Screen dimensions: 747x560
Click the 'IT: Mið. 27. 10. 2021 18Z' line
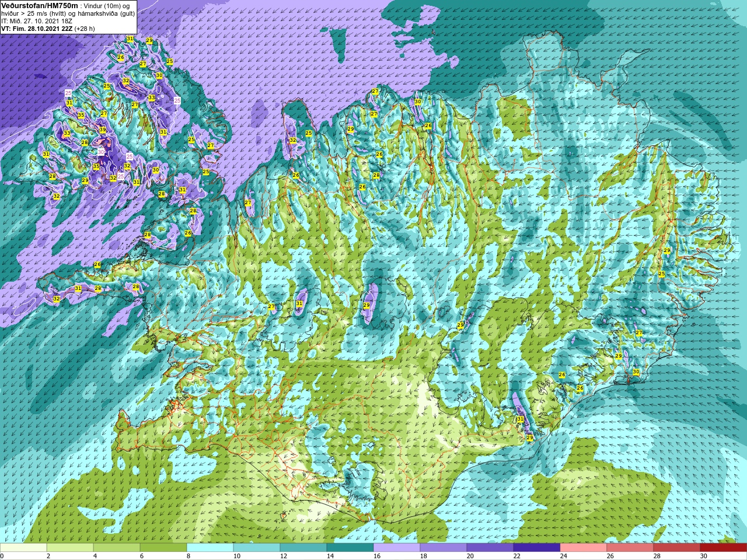click(x=36, y=20)
